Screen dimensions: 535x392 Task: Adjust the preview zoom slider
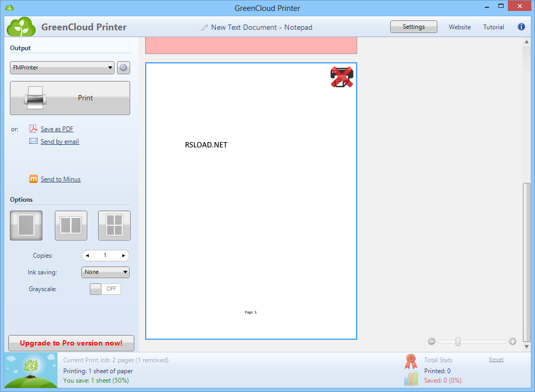[458, 341]
